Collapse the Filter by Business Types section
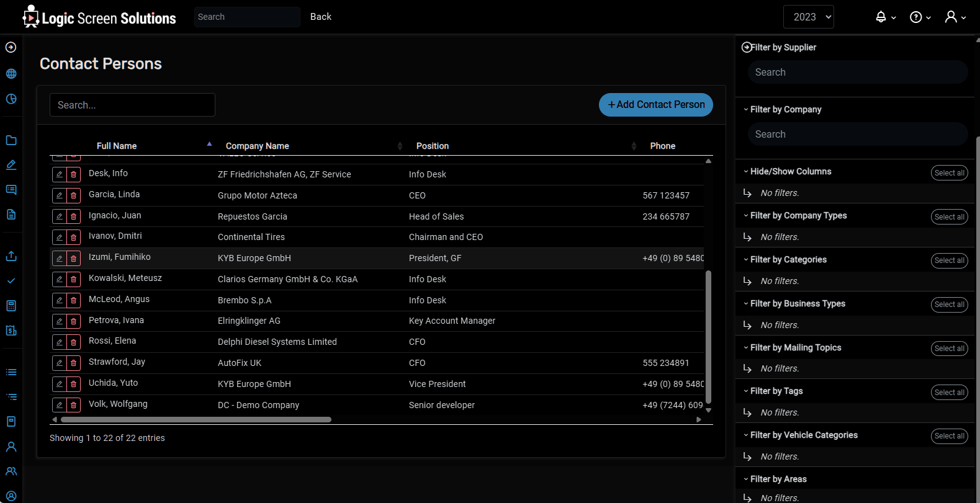This screenshot has width=980, height=503. click(794, 303)
